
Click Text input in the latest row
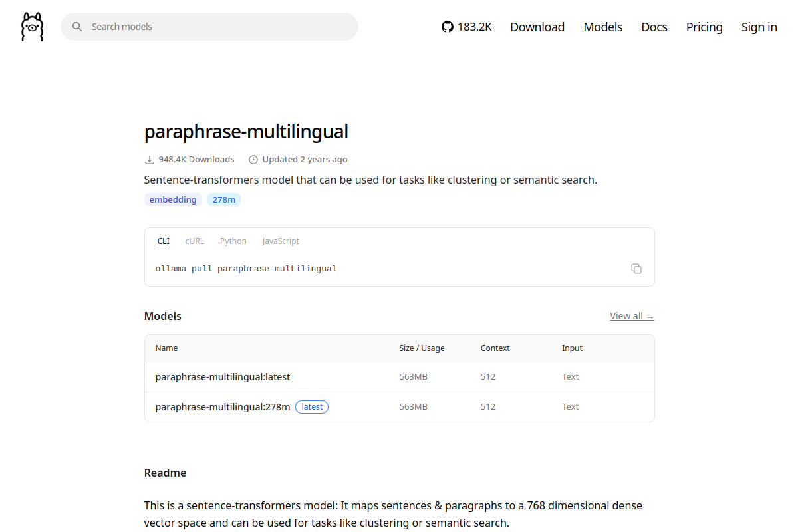pos(570,377)
